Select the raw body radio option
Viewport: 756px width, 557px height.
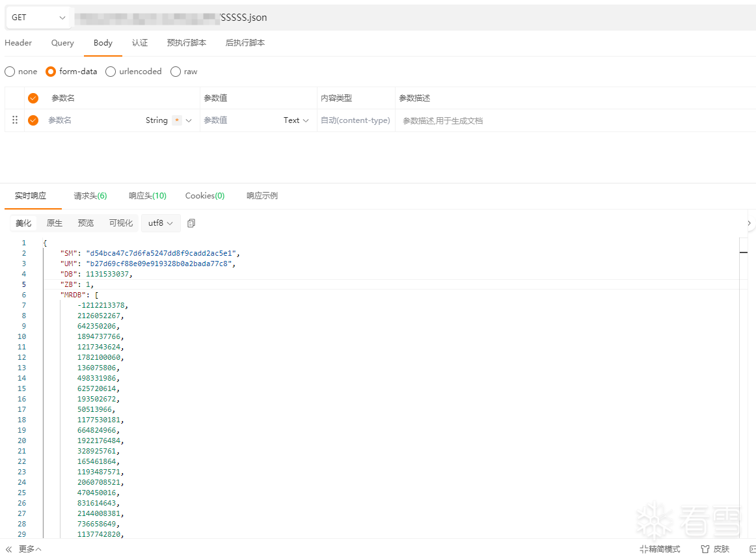(176, 72)
